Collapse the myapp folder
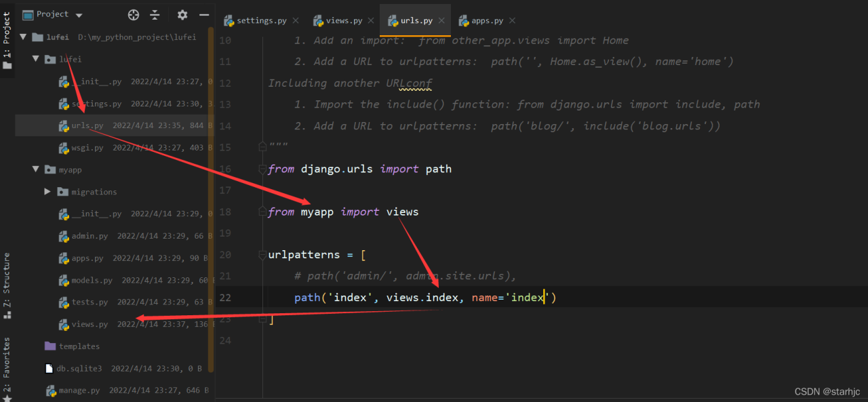This screenshot has height=402, width=868. click(35, 169)
